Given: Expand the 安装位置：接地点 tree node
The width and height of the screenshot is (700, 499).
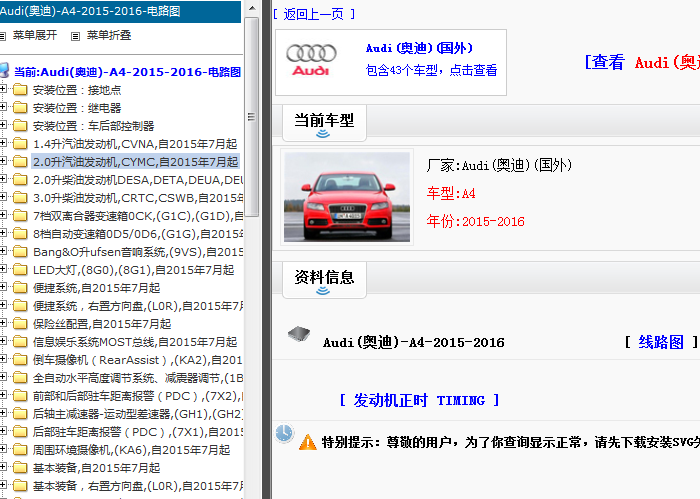Looking at the screenshot, I should (3, 89).
